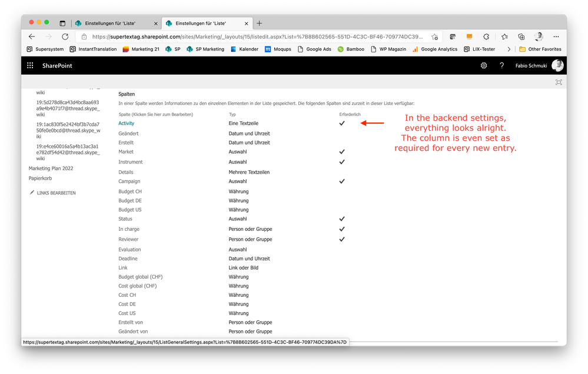Open the SharePoint settings gear
Screen dimensions: 588x374
pos(484,65)
